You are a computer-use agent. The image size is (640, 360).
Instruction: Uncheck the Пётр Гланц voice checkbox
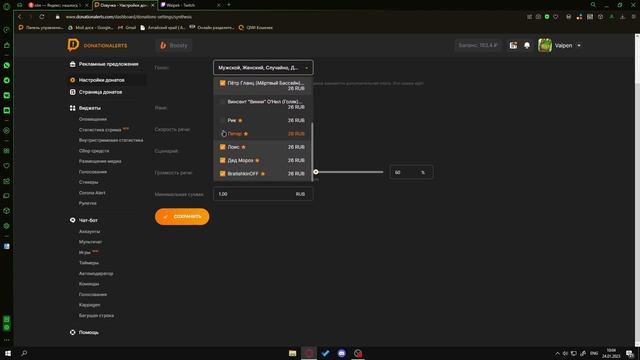tap(222, 83)
